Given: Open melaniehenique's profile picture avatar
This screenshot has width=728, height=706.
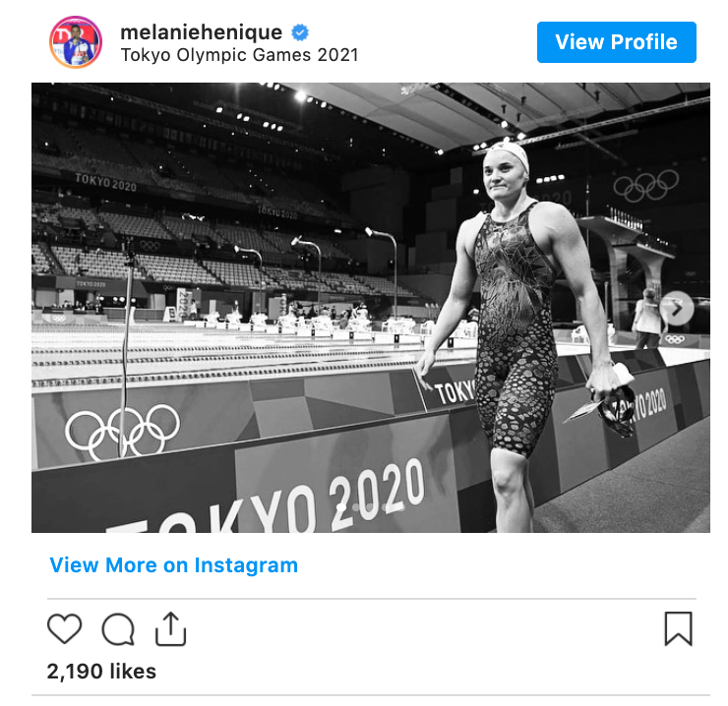Looking at the screenshot, I should click(75, 42).
